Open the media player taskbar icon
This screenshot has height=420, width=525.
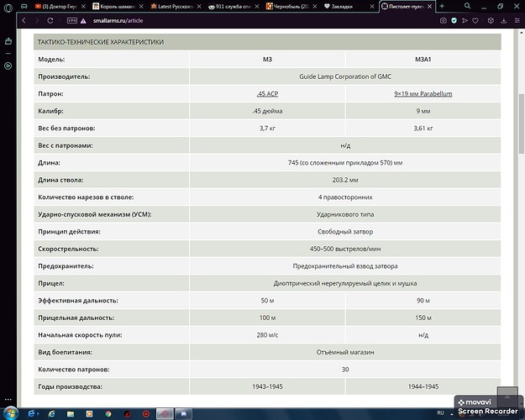(89, 414)
